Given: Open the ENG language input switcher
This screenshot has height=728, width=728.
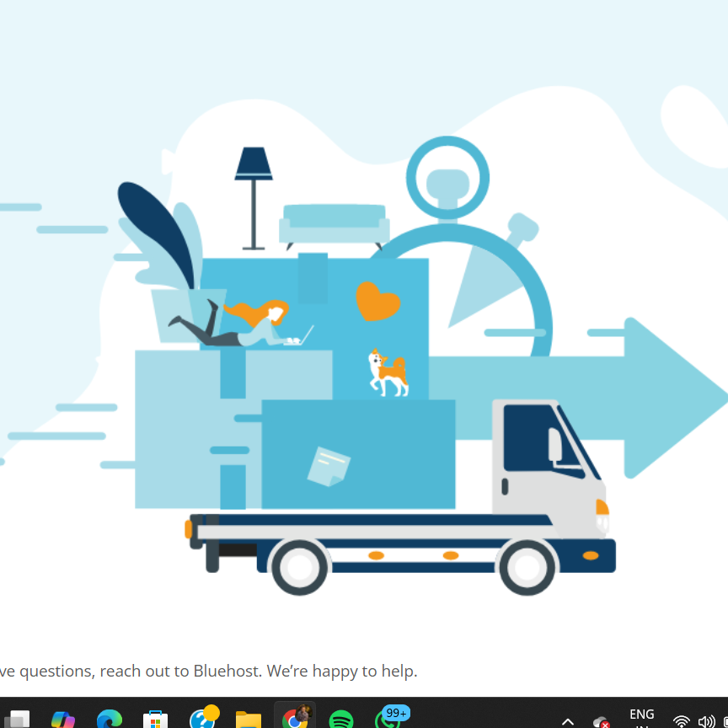Looking at the screenshot, I should pyautogui.click(x=642, y=717).
